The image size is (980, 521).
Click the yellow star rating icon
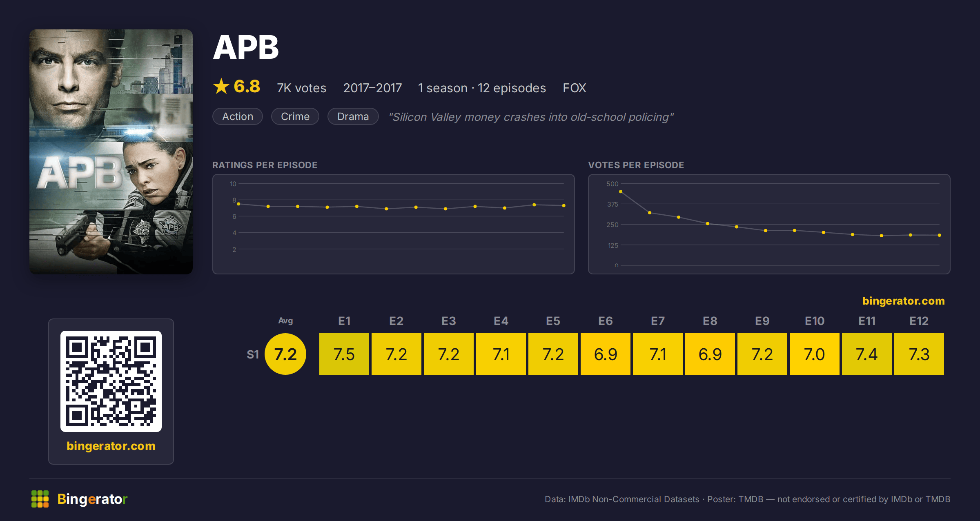click(x=221, y=86)
